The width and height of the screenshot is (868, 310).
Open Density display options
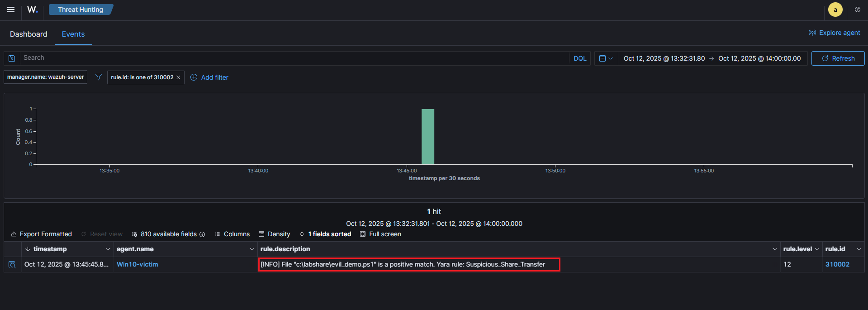(x=274, y=234)
